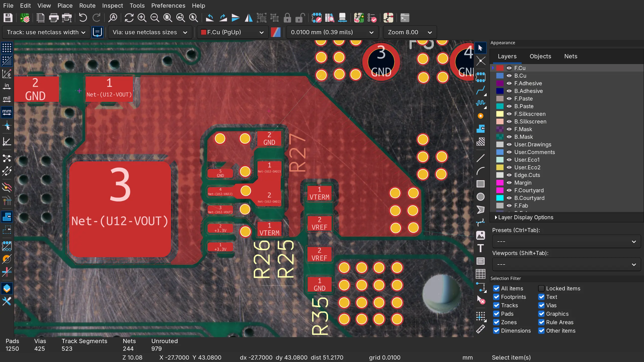The width and height of the screenshot is (644, 362).
Task: Switch units to inches
Action: 7,86
